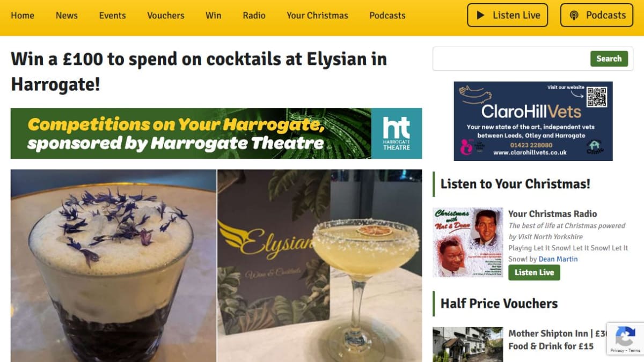Go to the Events page
This screenshot has height=362, width=644.
point(113,15)
